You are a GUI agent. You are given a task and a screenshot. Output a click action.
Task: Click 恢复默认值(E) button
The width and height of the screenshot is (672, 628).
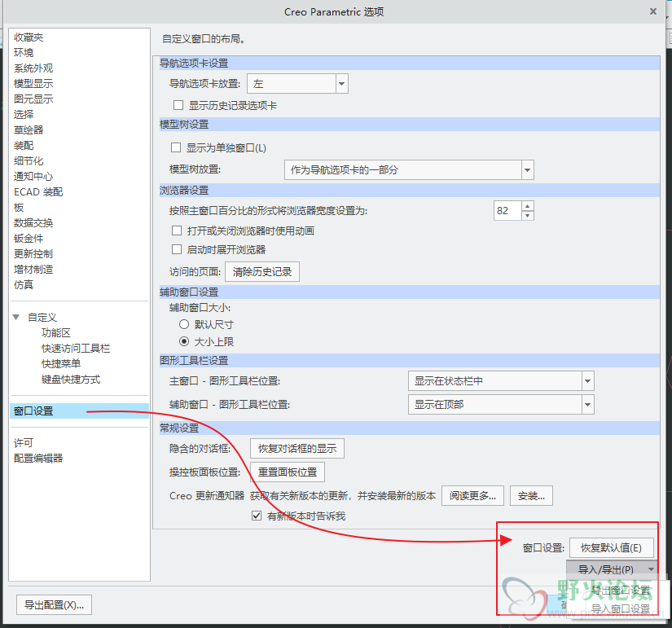click(x=612, y=548)
